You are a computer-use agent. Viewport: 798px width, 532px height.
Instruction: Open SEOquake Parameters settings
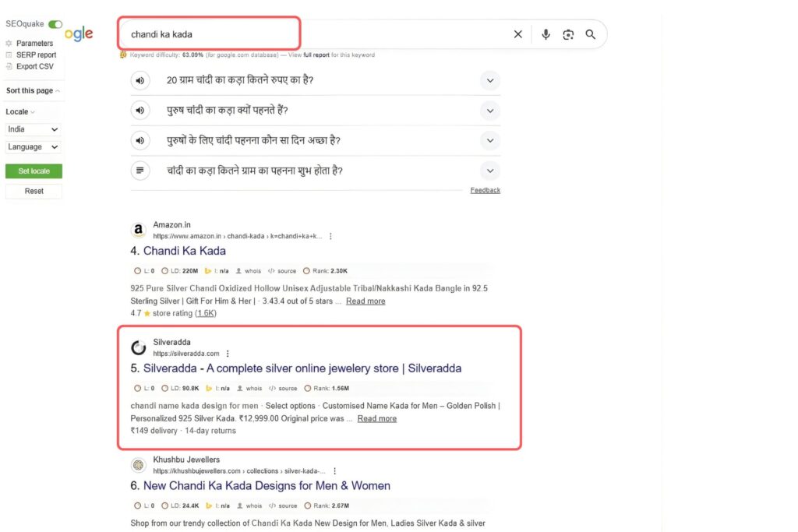coord(26,43)
